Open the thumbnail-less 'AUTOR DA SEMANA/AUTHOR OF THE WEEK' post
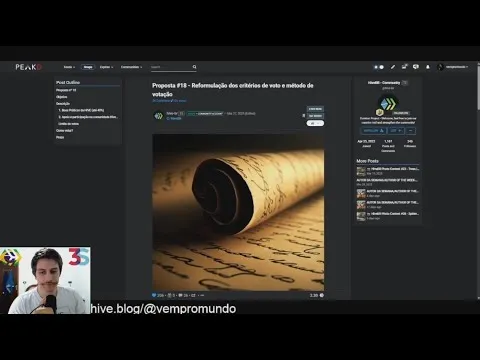 pos(387,180)
